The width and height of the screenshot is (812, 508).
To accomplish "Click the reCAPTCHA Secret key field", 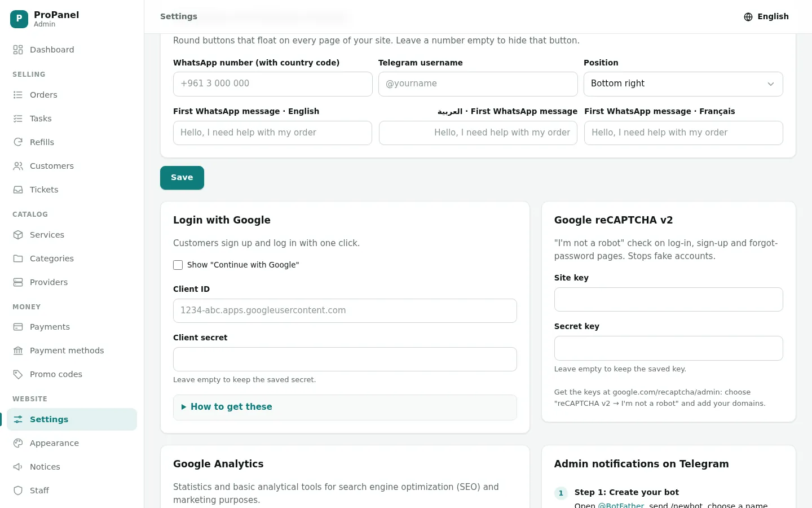I will (x=669, y=348).
